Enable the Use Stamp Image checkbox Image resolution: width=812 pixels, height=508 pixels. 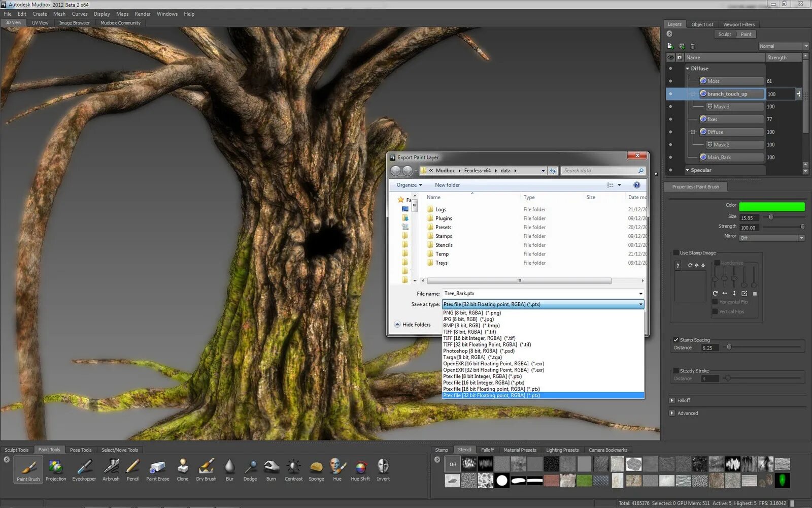click(676, 252)
